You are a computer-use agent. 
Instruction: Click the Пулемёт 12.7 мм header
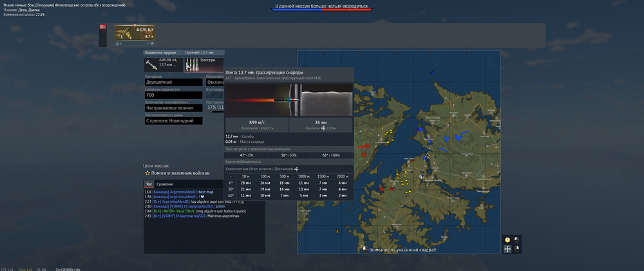[x=204, y=53]
